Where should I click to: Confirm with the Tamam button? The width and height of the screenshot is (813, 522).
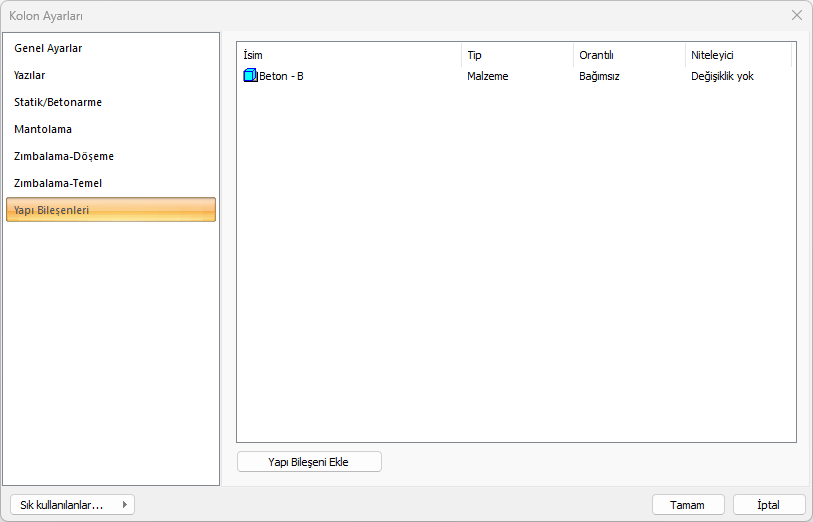tap(688, 505)
